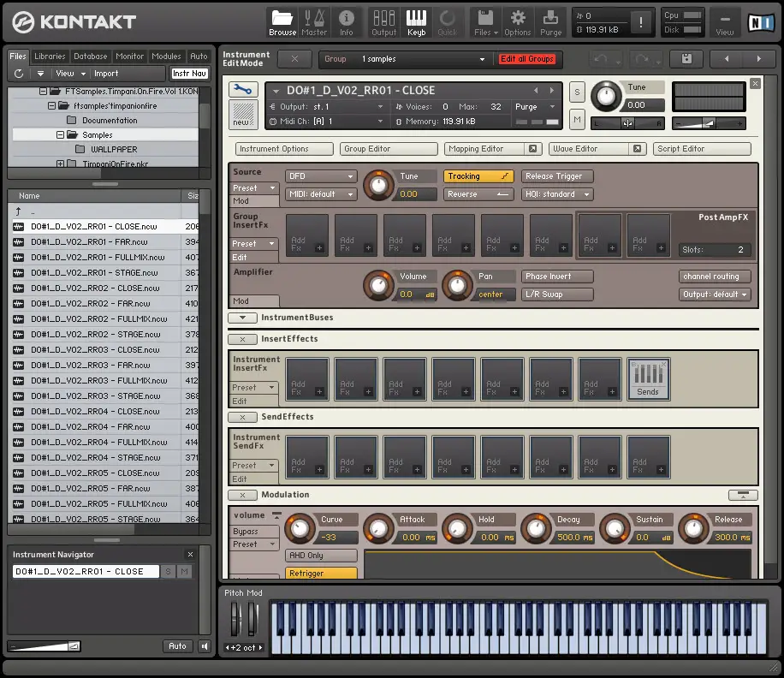Adjust the browser preview volume slider
The height and width of the screenshot is (678, 784).
[x=45, y=646]
